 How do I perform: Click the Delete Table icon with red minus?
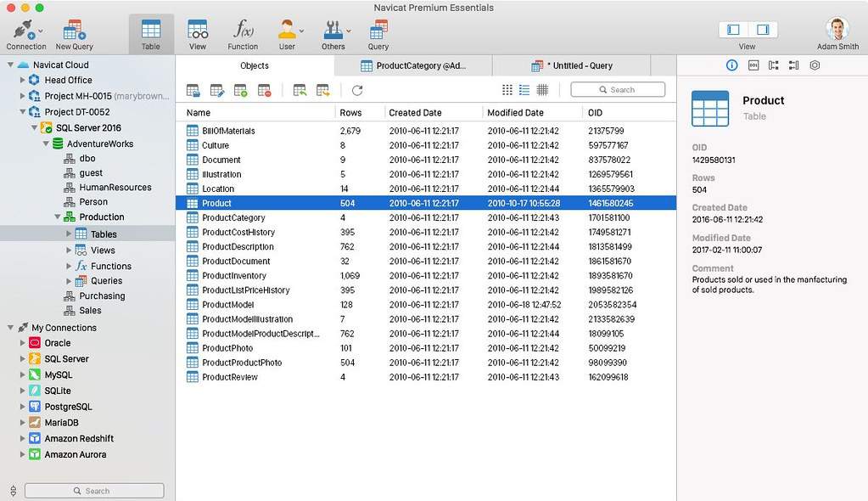pos(264,90)
